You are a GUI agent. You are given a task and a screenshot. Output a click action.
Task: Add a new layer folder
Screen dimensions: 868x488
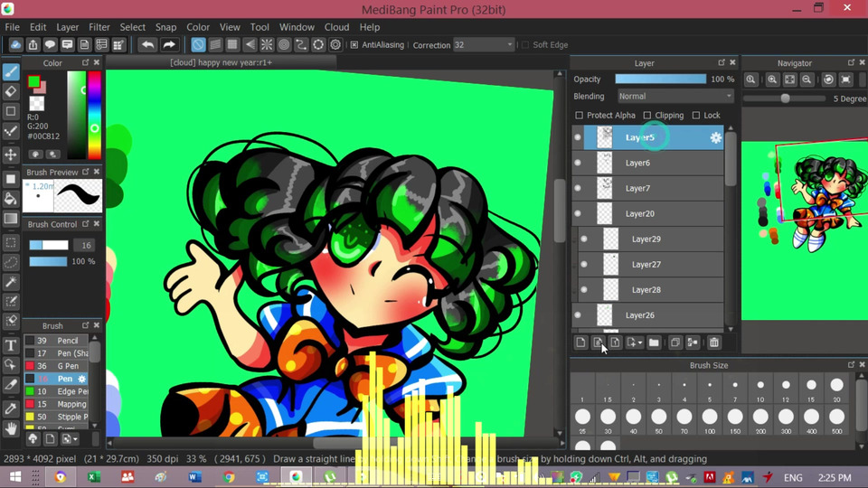654,343
